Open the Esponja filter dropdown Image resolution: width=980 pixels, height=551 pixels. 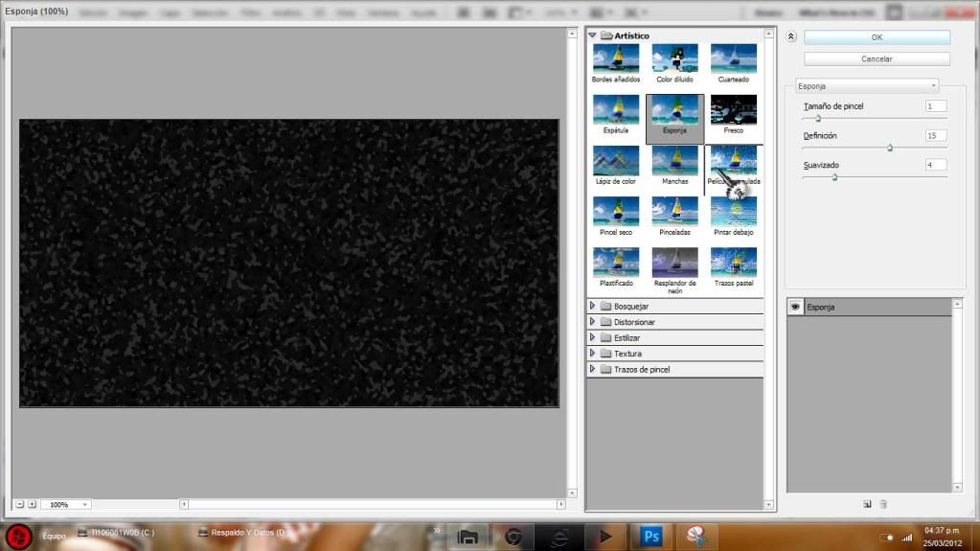[x=866, y=85]
